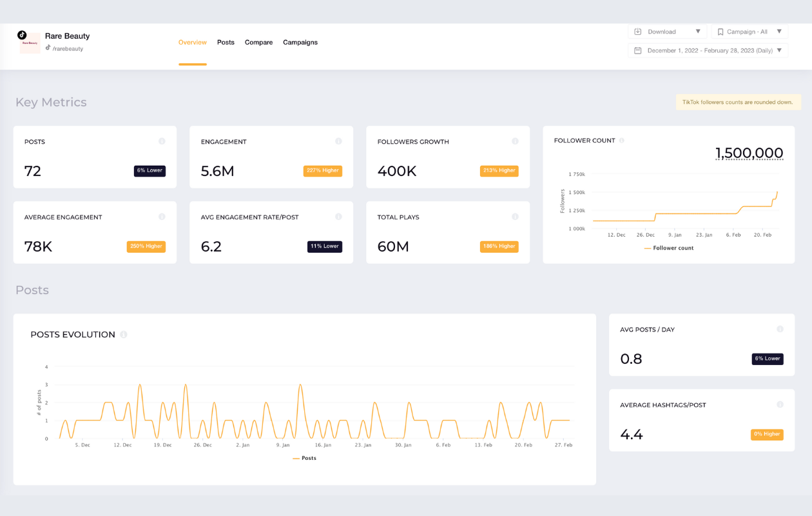Click the 6% Lower badge on AVG POSTS / DAY
The height and width of the screenshot is (516, 812).
(768, 359)
